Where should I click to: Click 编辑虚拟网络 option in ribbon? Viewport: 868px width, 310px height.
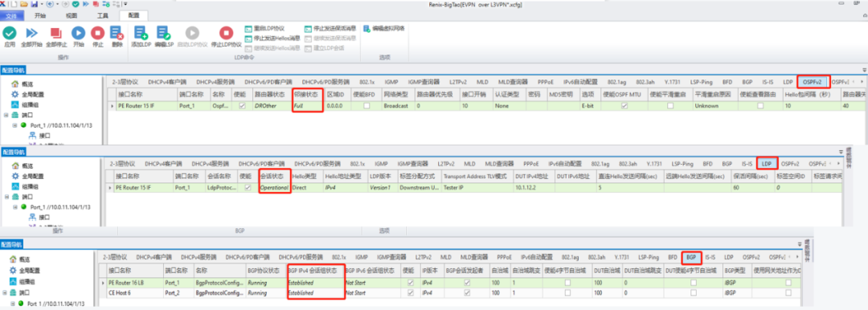coord(384,28)
